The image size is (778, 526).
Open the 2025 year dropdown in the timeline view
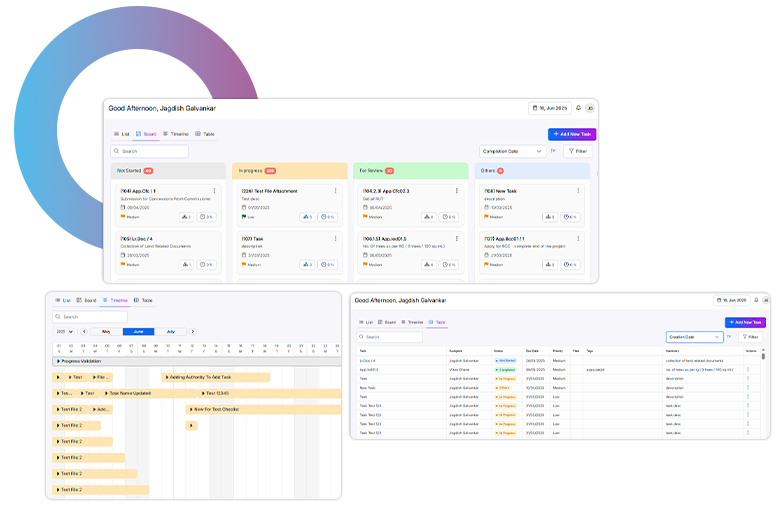pyautogui.click(x=62, y=331)
